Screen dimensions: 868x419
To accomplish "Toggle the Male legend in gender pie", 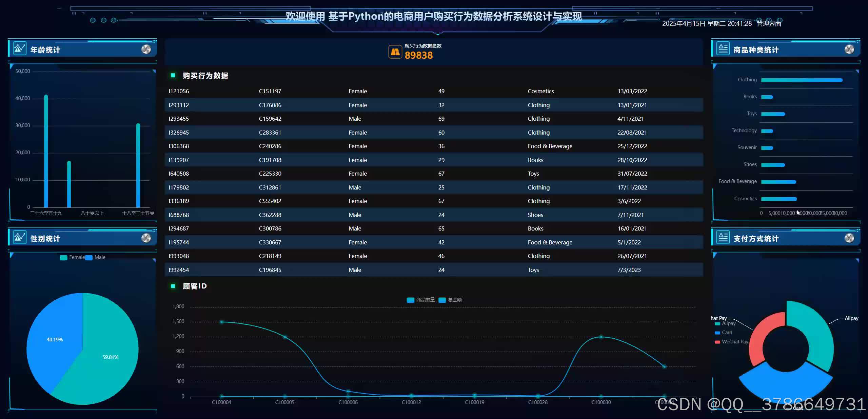I will coord(89,258).
